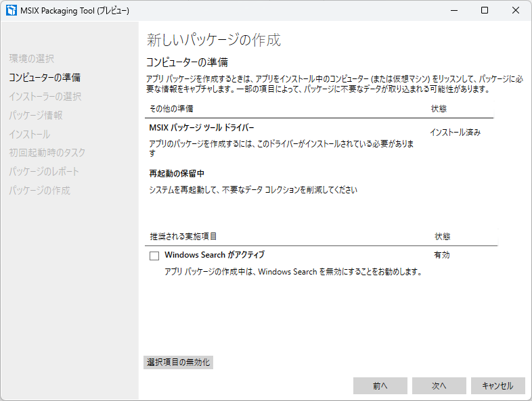Open the インストーラーの選択 step
Image resolution: width=532 pixels, height=401 pixels.
coord(45,96)
